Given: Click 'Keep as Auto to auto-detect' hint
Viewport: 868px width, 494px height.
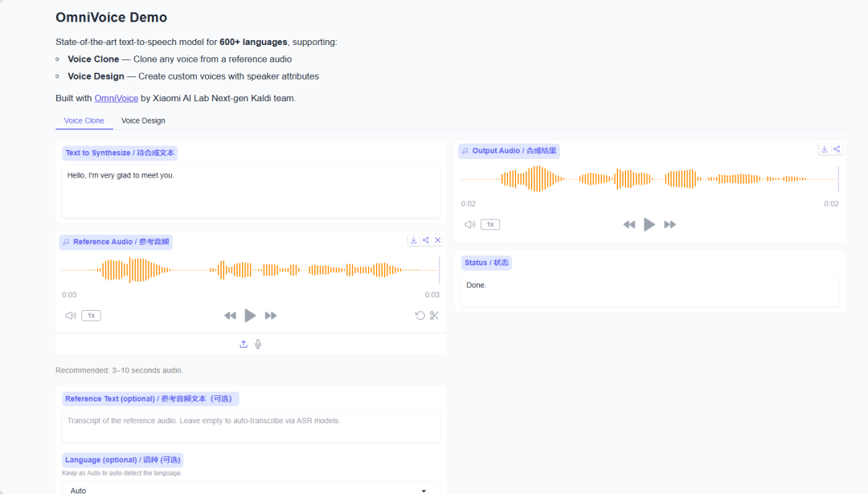Looking at the screenshot, I should point(122,473).
